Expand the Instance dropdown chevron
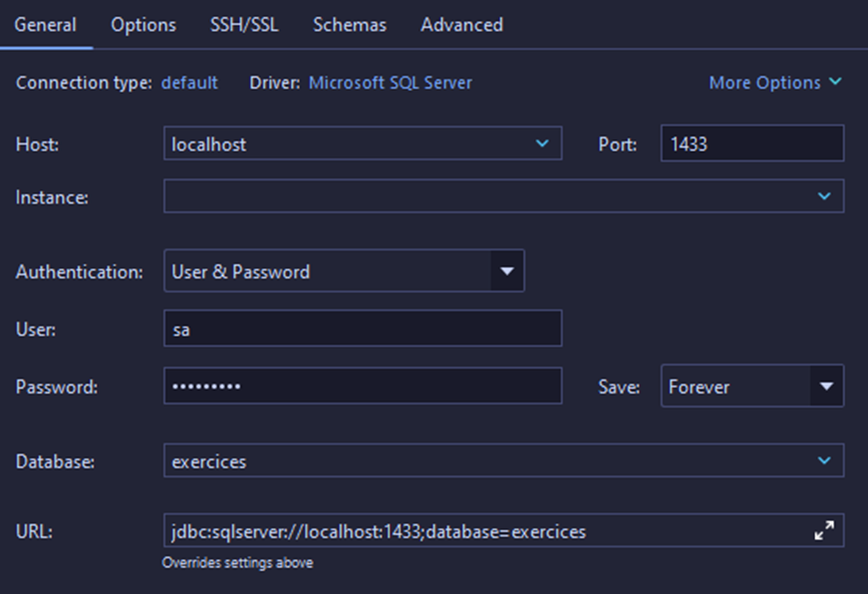 [x=823, y=196]
